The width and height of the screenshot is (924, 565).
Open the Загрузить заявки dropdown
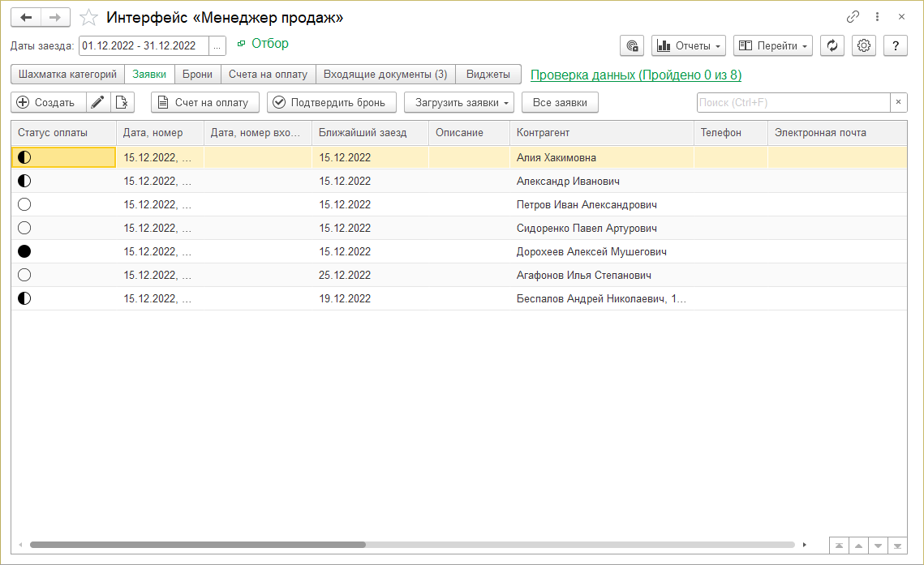tap(459, 102)
